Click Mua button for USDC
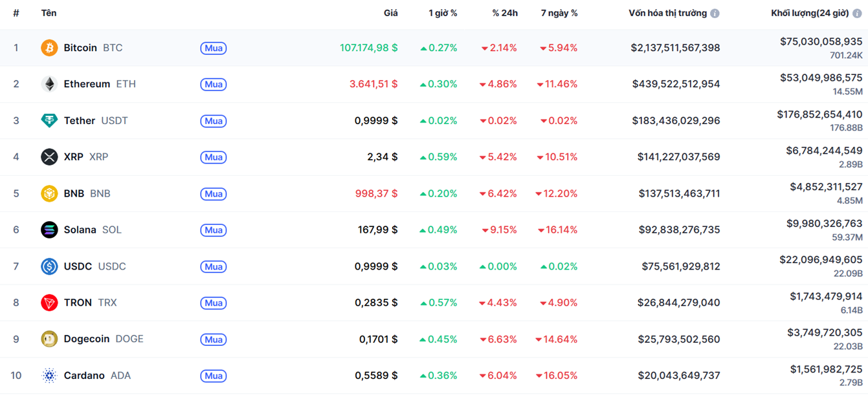868x397 pixels. [x=213, y=266]
